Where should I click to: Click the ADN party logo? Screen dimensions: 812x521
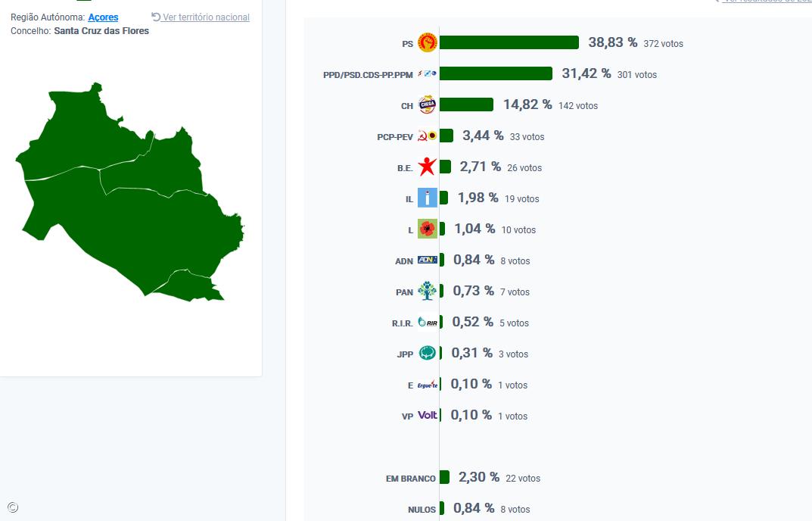click(428, 260)
